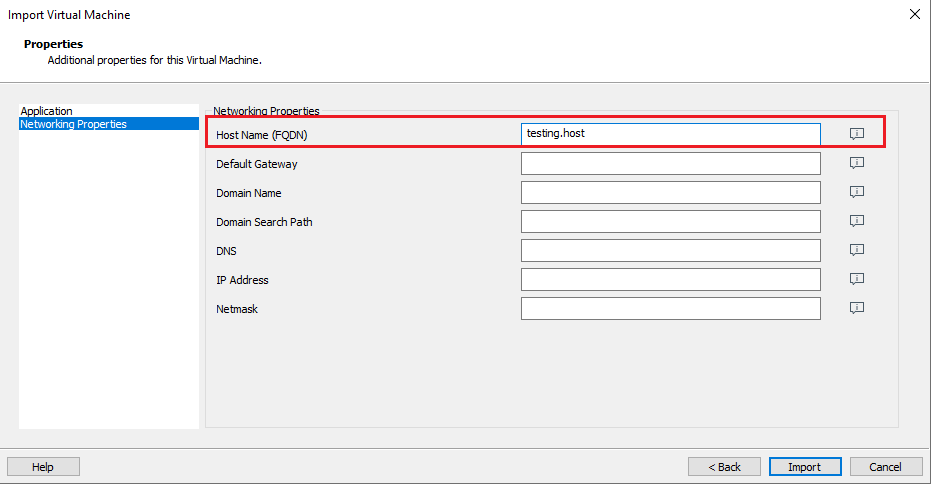Click the info icon for Domain Name

click(x=856, y=192)
